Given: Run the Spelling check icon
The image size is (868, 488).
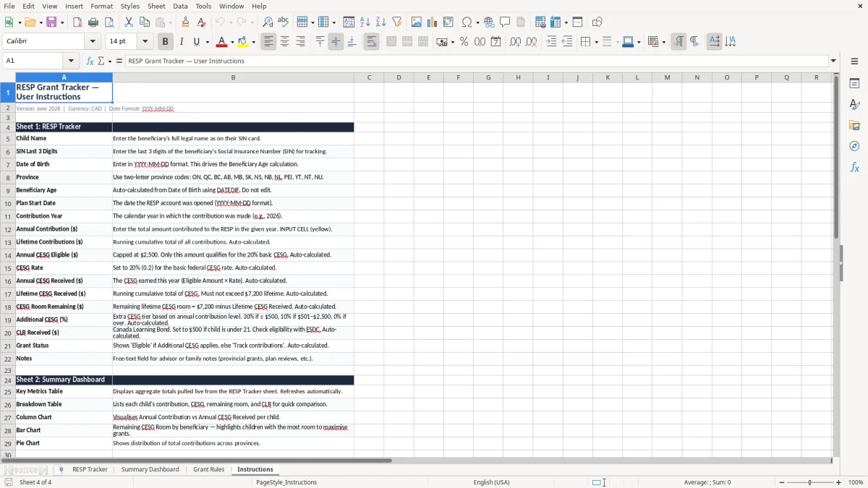Looking at the screenshot, I should point(283,22).
